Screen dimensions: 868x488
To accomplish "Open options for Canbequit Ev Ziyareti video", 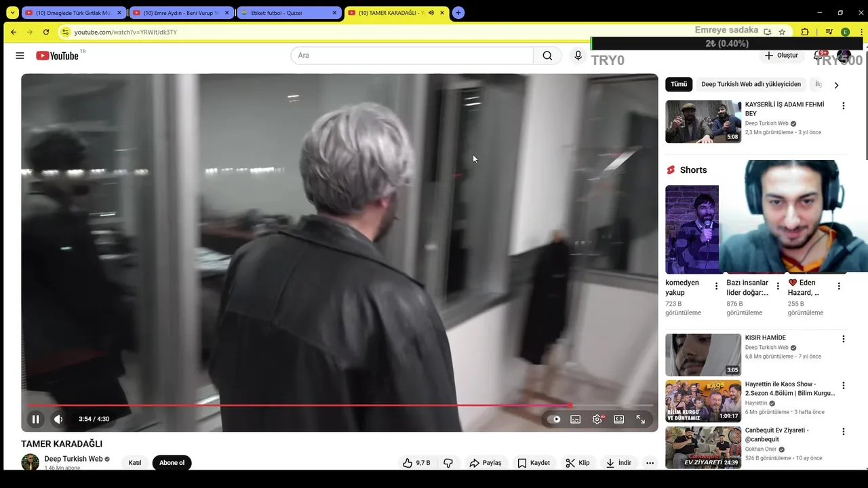I will [844, 431].
